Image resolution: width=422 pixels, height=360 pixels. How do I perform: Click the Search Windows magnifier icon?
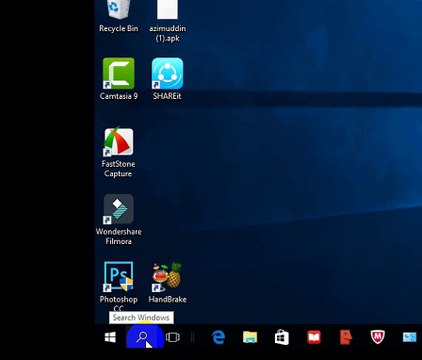142,337
